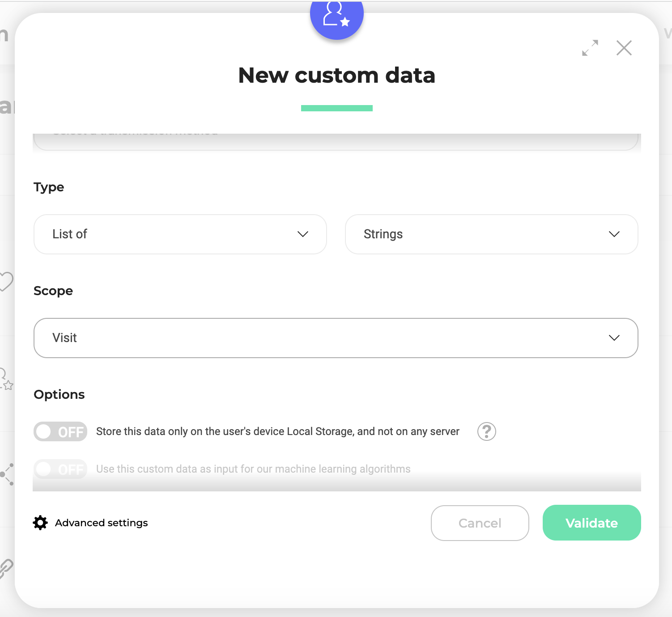Click the Local Storage option description text
672x617 pixels.
(x=277, y=431)
